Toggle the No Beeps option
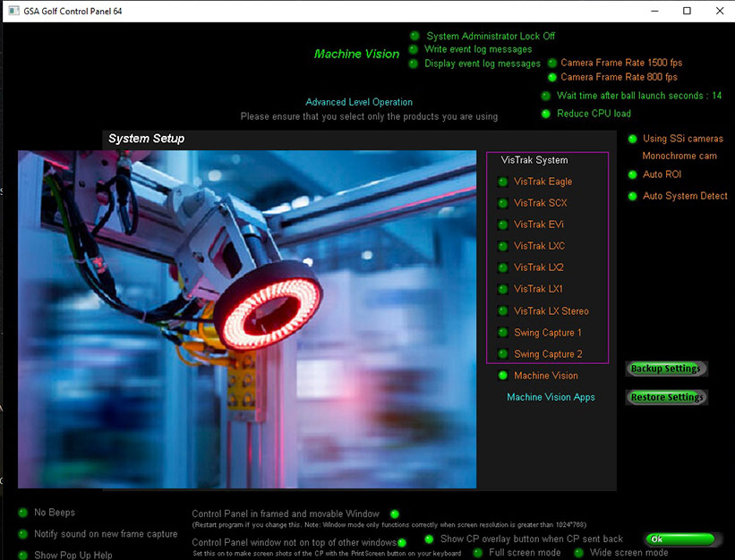Screen dimensions: 735x560 23,513
